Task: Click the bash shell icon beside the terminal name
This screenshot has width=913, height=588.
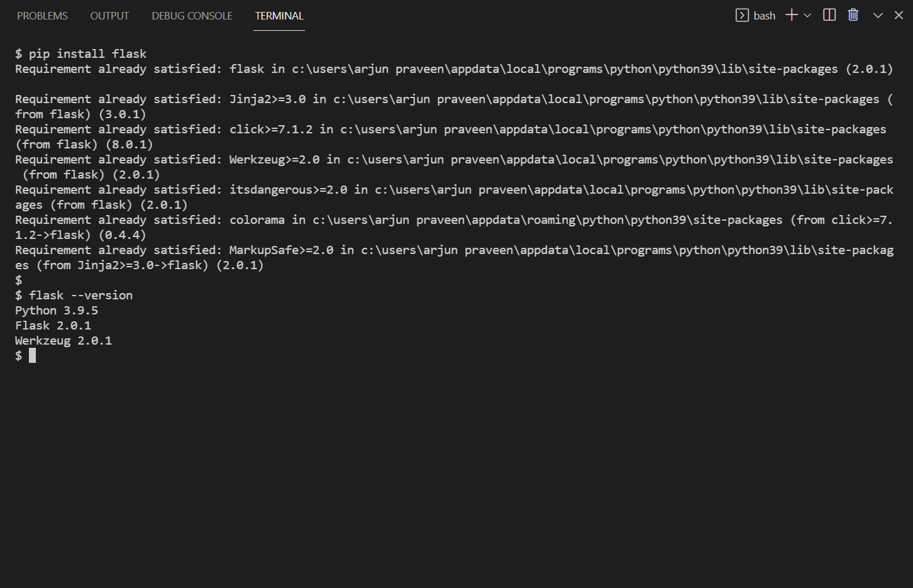Action: (742, 14)
